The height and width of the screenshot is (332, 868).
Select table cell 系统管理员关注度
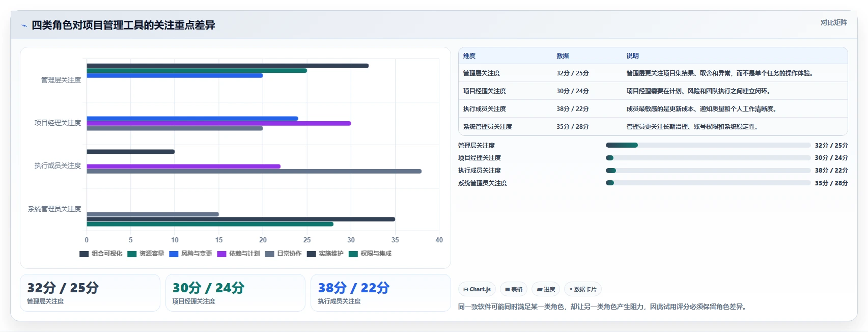point(487,127)
